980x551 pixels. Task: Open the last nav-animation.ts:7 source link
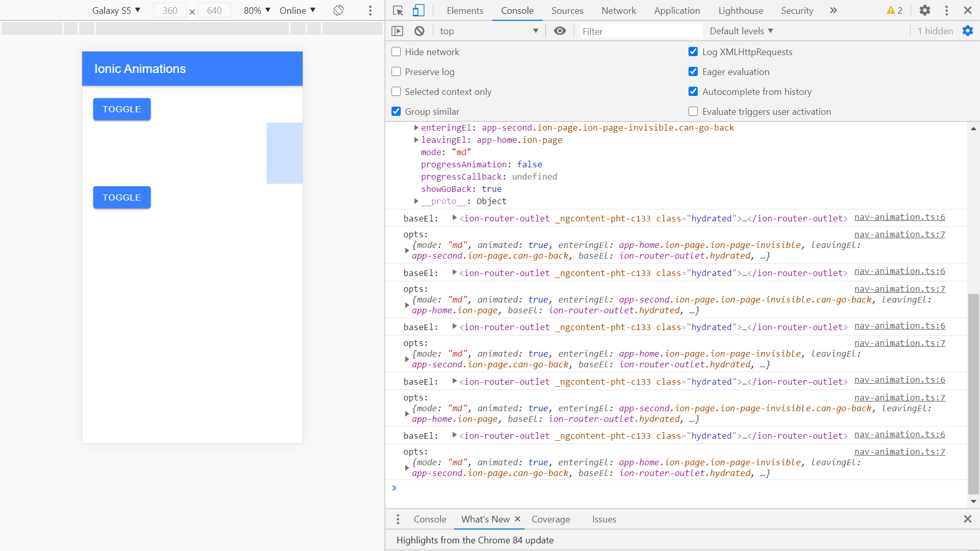(x=899, y=452)
